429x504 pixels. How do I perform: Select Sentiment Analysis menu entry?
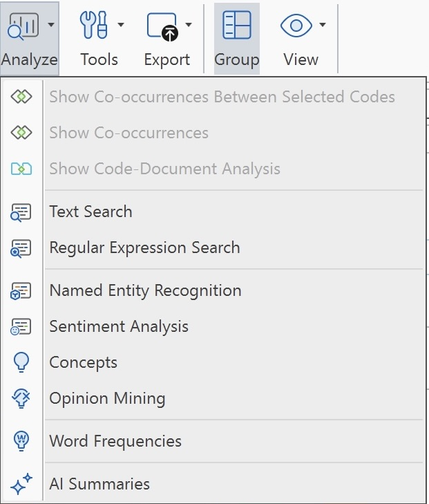click(x=119, y=327)
